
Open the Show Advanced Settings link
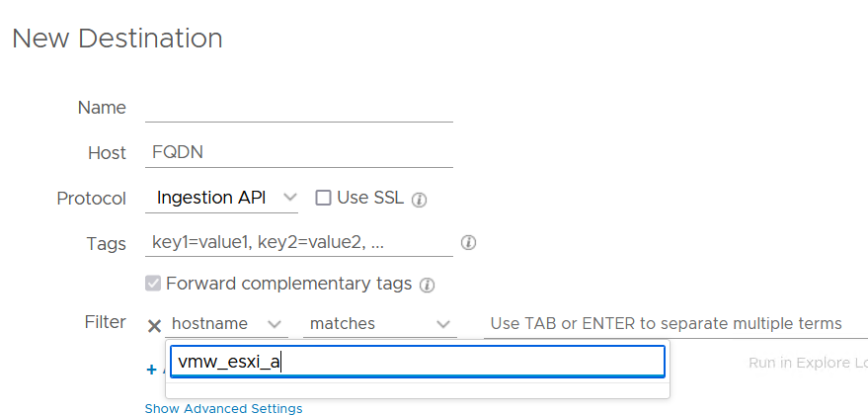(x=223, y=408)
